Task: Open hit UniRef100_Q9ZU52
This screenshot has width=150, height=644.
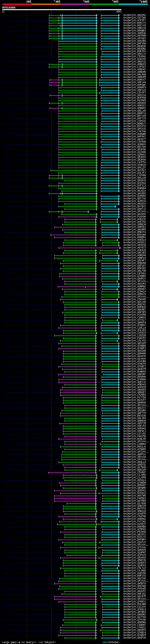Action: [x=135, y=15]
